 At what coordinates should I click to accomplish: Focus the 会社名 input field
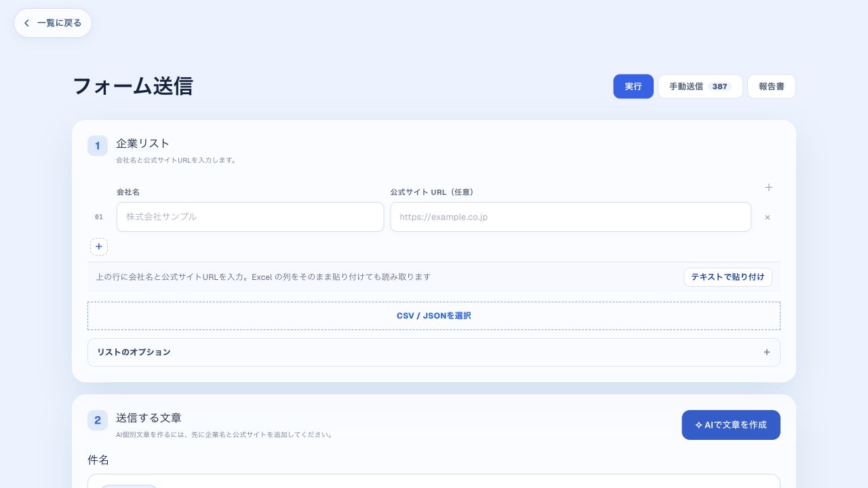[250, 217]
